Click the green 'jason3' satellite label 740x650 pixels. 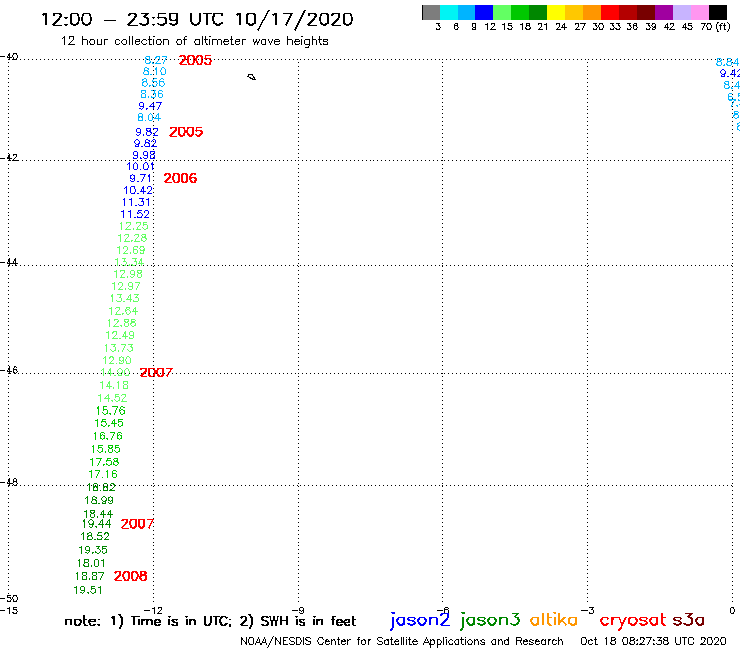[x=490, y=620]
